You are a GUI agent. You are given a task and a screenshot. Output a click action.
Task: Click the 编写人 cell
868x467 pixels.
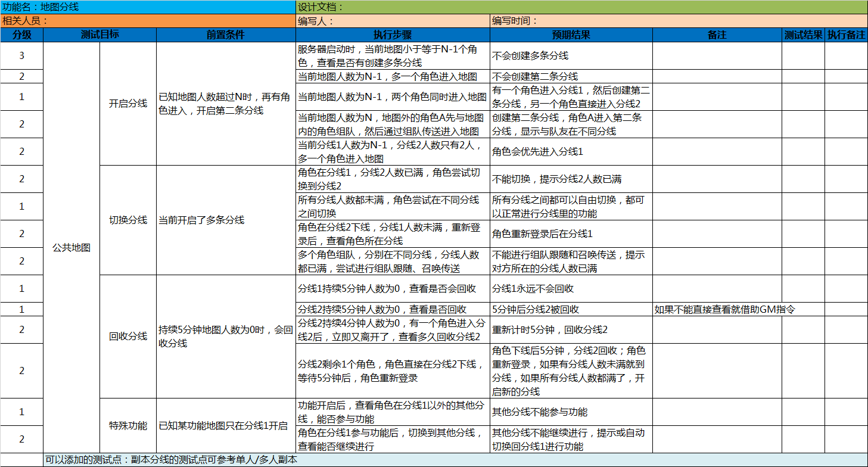pyautogui.click(x=393, y=21)
